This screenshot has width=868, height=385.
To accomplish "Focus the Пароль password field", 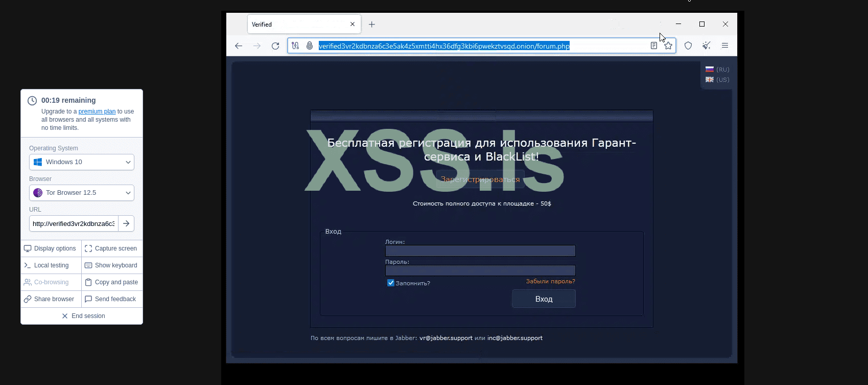I will 480,270.
